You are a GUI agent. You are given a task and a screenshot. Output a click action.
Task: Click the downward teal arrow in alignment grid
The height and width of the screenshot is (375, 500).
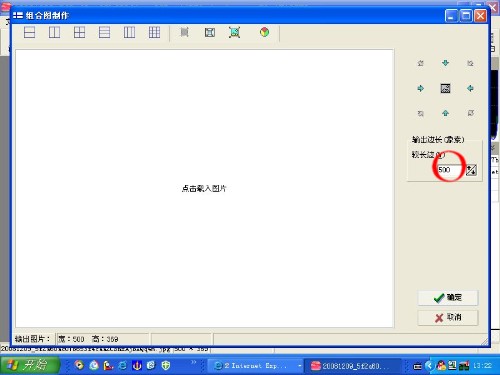pos(445,63)
